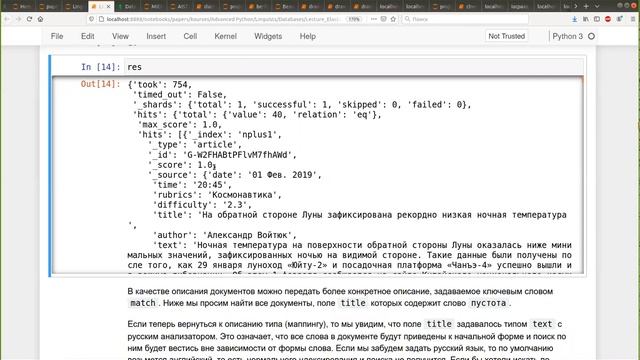The height and width of the screenshot is (360, 640).
Task: Click the '_score': 1.0 line
Action: pyautogui.click(x=182, y=165)
